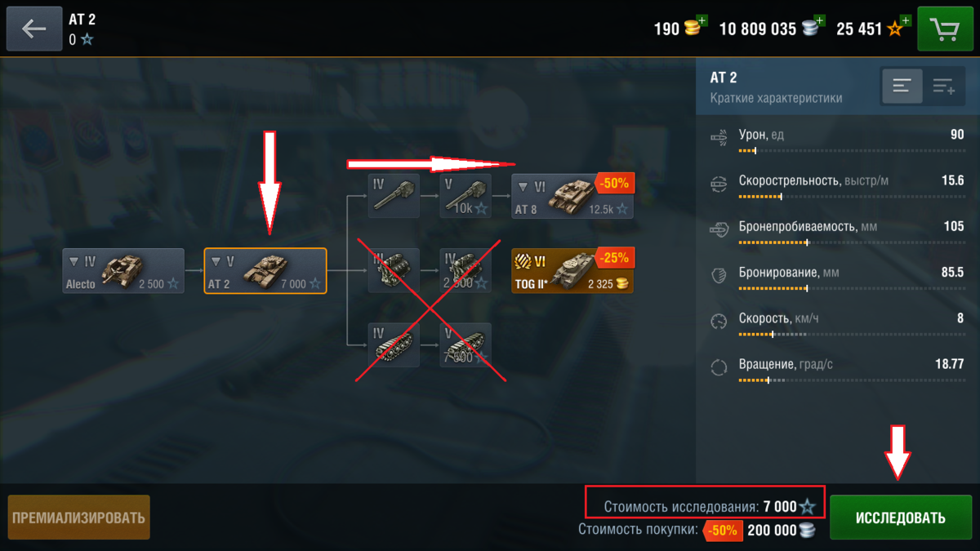Click the ИССЛЕДОВАТЬ research button
Screen dimensions: 980x551
(901, 518)
